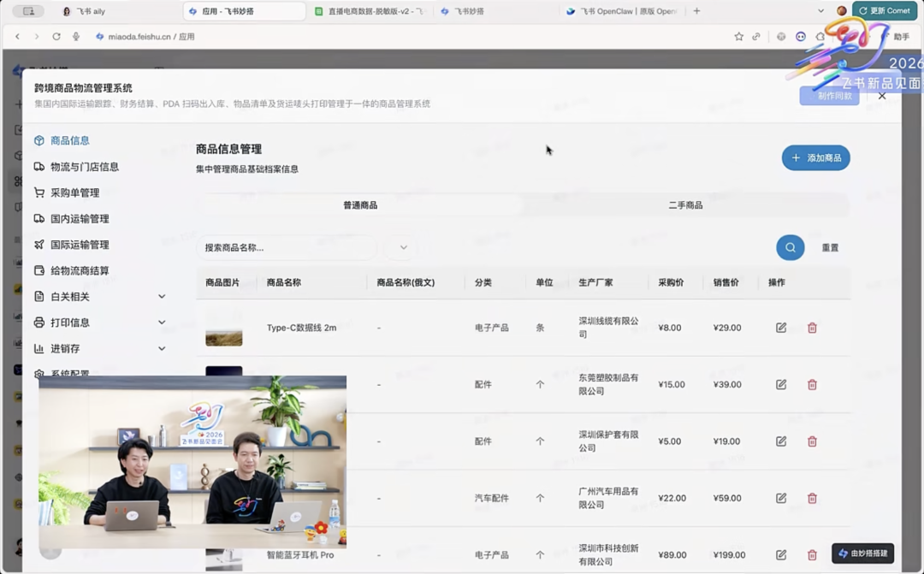Viewport: 924px width, 574px height.
Task: Delete the 深圳保护套有限公司 product row
Action: (812, 441)
